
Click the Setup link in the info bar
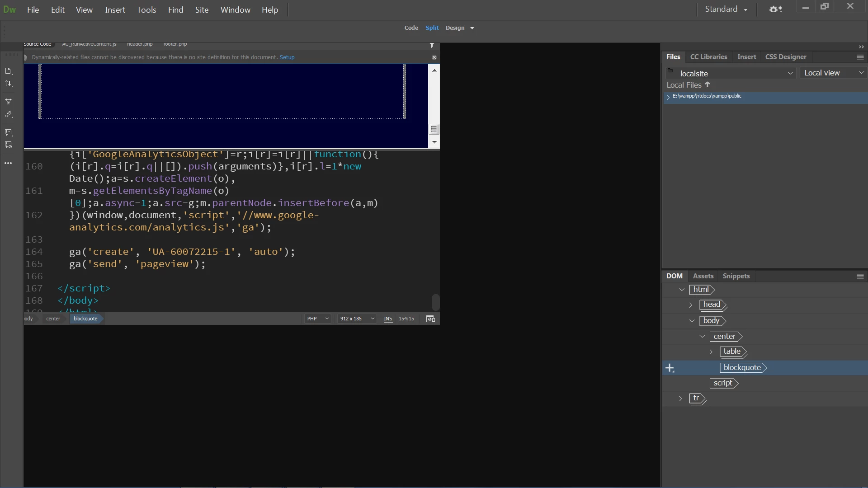pyautogui.click(x=287, y=57)
